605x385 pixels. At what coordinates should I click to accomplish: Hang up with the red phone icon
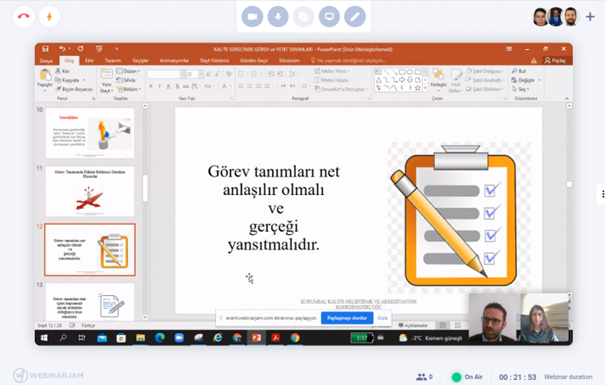click(x=24, y=17)
